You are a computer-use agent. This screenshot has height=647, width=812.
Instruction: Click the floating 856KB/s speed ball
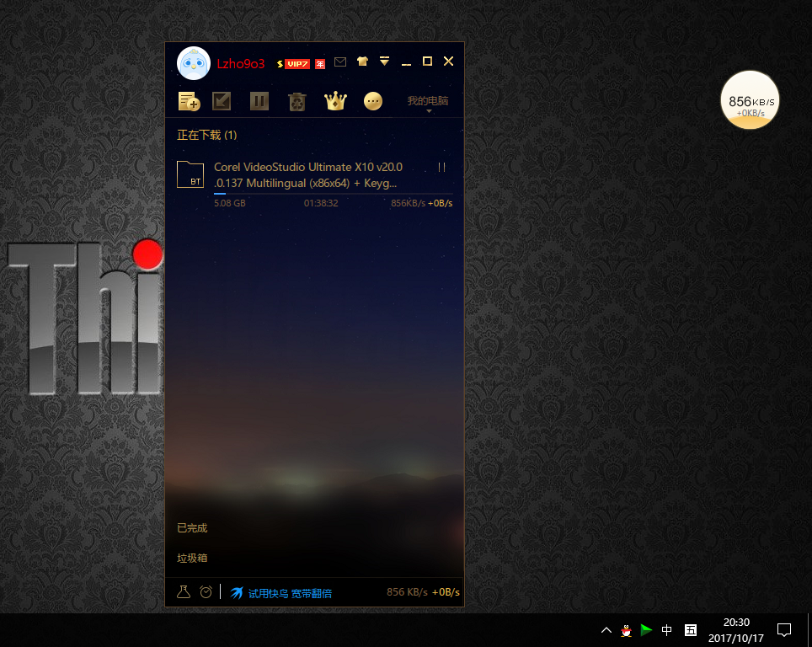point(750,100)
